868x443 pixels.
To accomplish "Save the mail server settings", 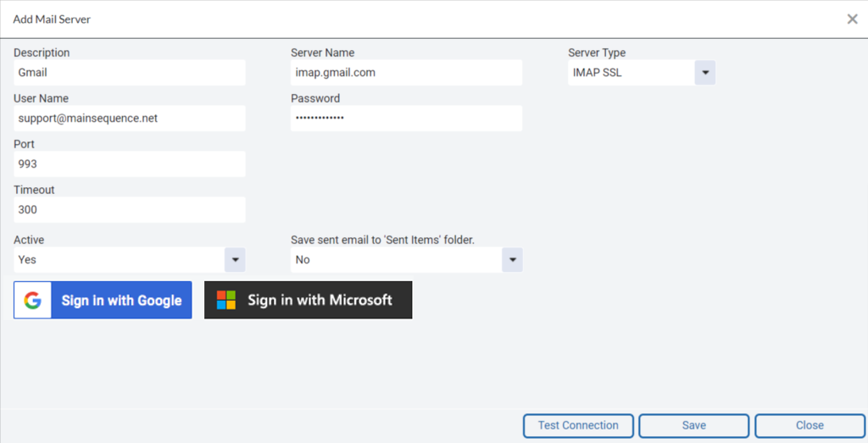I will point(693,425).
